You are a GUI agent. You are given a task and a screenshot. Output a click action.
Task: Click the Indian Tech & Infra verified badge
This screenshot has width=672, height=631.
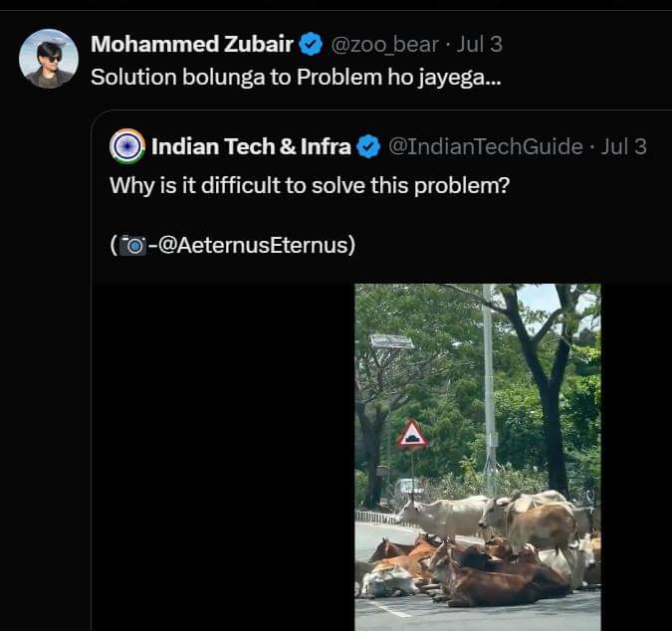tap(368, 147)
